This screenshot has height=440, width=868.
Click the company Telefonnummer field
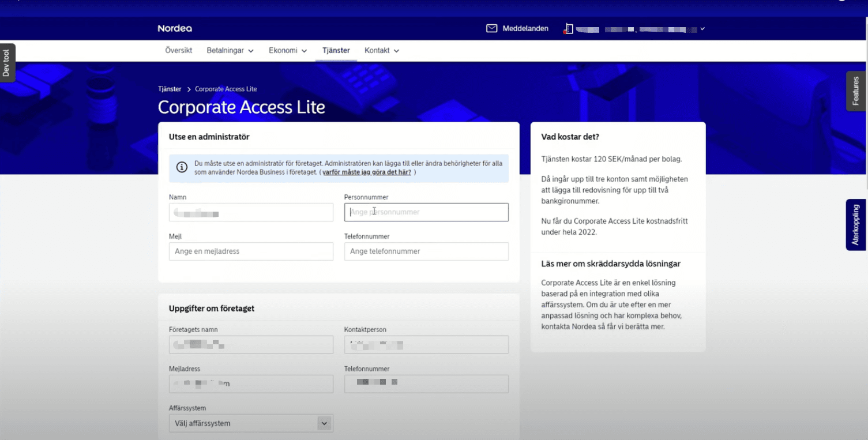click(x=426, y=384)
